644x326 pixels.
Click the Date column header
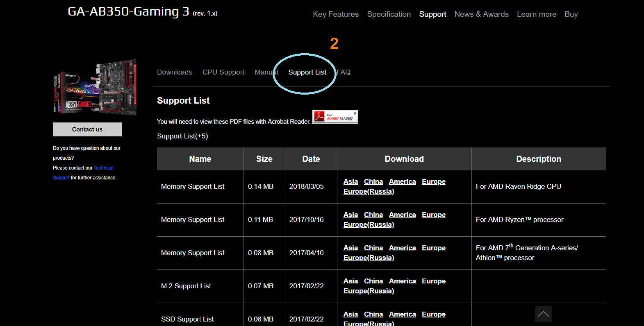(311, 159)
